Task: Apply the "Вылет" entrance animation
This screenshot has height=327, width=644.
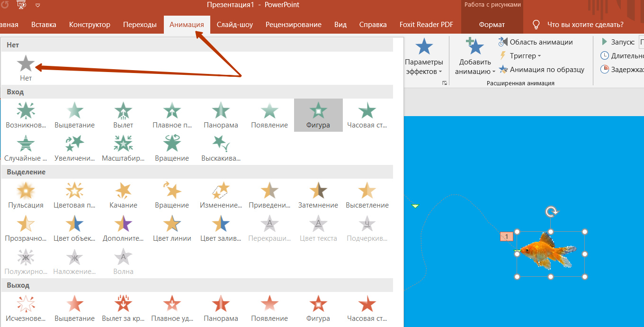Action: click(123, 115)
